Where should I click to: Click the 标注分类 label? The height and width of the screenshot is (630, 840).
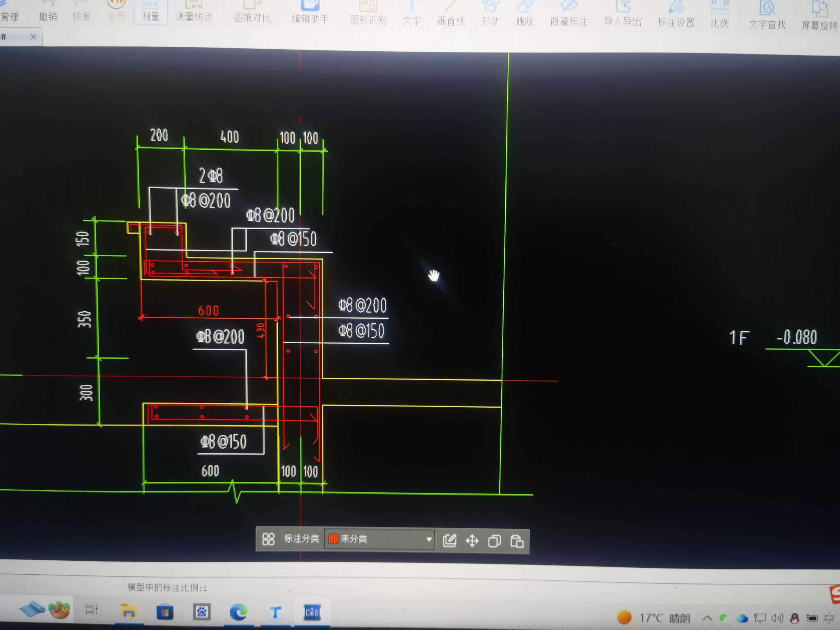(301, 539)
